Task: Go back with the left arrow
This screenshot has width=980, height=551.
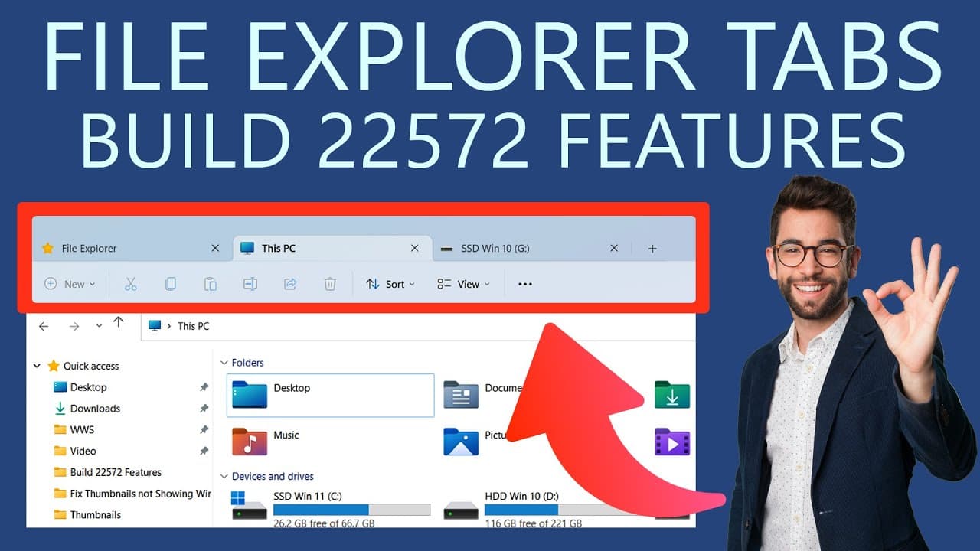Action: coord(44,326)
